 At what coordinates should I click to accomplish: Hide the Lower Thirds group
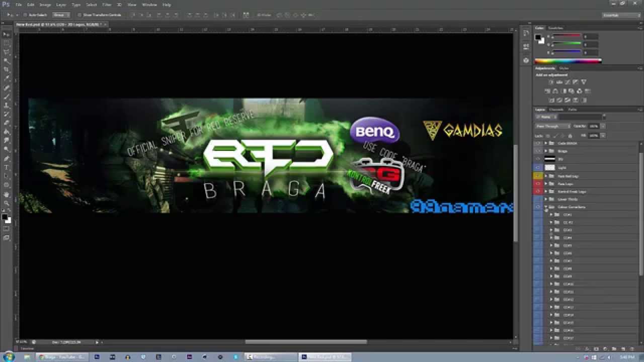click(x=538, y=199)
